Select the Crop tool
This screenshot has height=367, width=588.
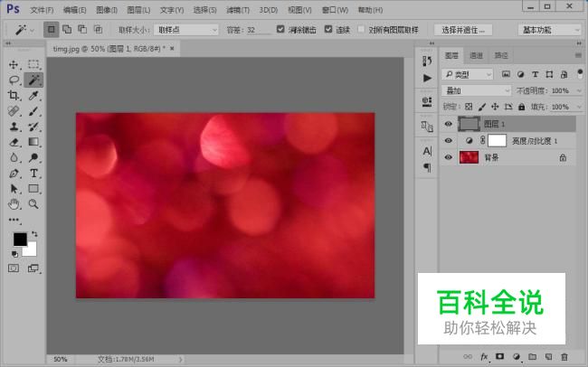coord(14,95)
